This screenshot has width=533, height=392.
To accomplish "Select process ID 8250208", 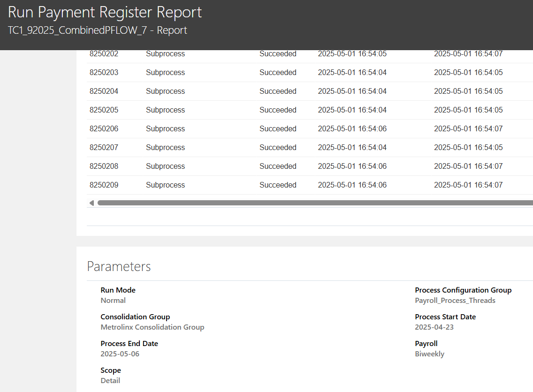I will [x=104, y=166].
